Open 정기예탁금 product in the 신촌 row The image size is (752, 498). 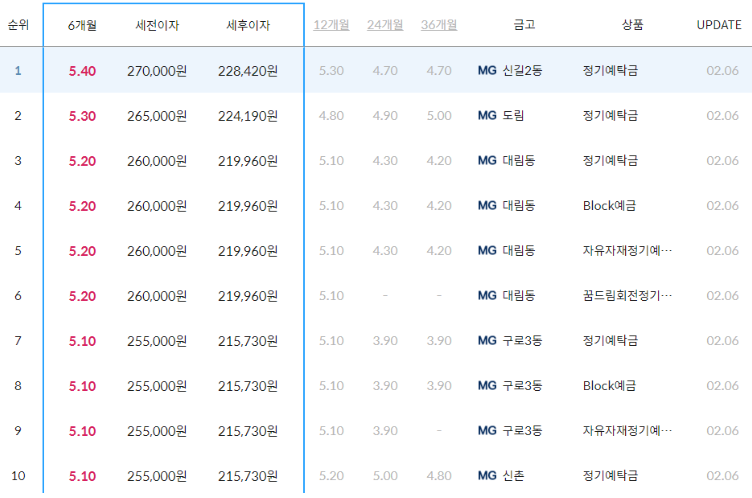[x=610, y=475]
